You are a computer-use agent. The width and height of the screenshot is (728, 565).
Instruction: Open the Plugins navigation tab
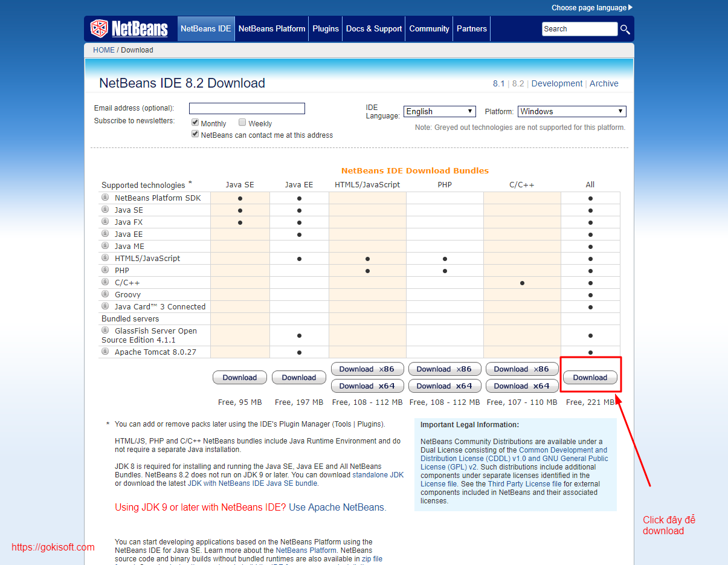(326, 28)
